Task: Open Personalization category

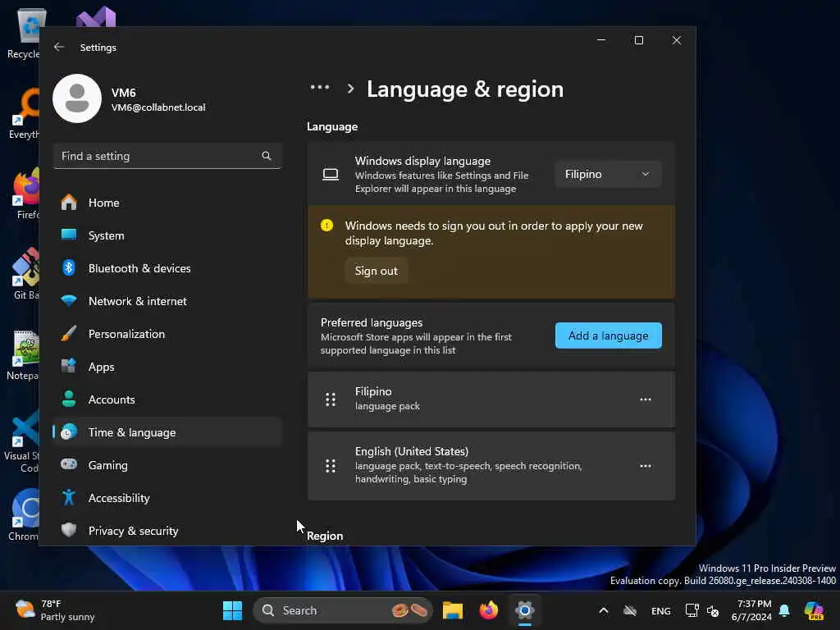Action: tap(167, 334)
